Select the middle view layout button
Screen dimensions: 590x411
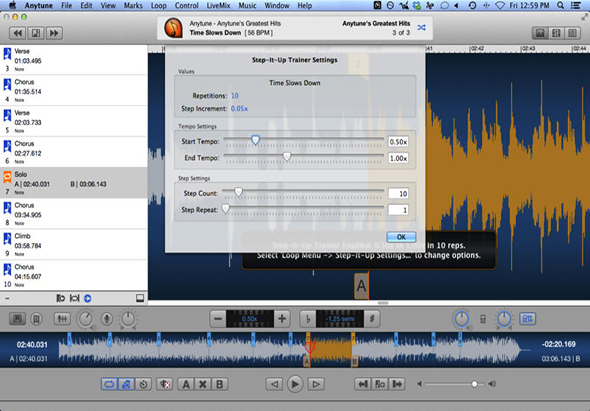(x=556, y=33)
